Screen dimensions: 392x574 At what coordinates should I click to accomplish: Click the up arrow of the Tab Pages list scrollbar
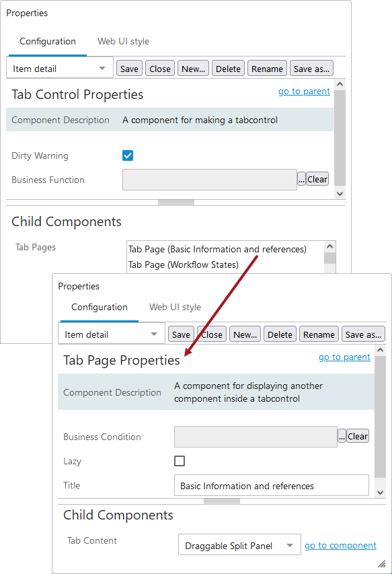(330, 246)
